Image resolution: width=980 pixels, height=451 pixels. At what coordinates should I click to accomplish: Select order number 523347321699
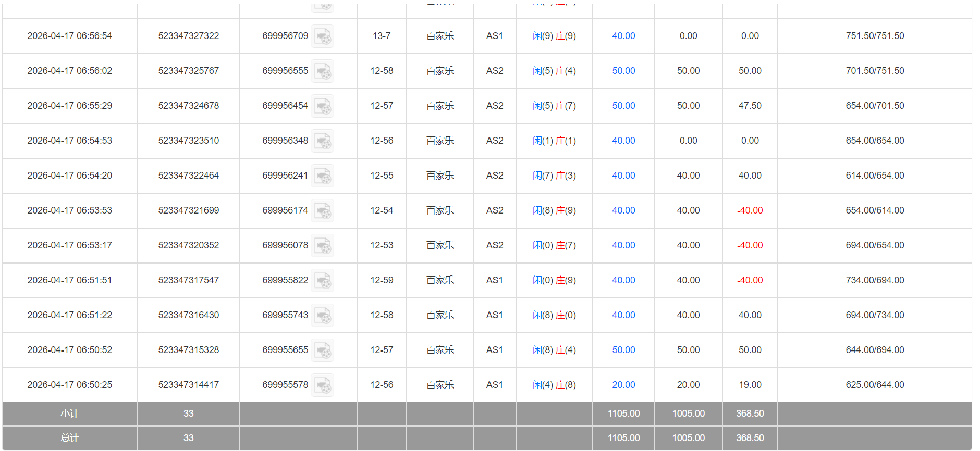(x=189, y=210)
